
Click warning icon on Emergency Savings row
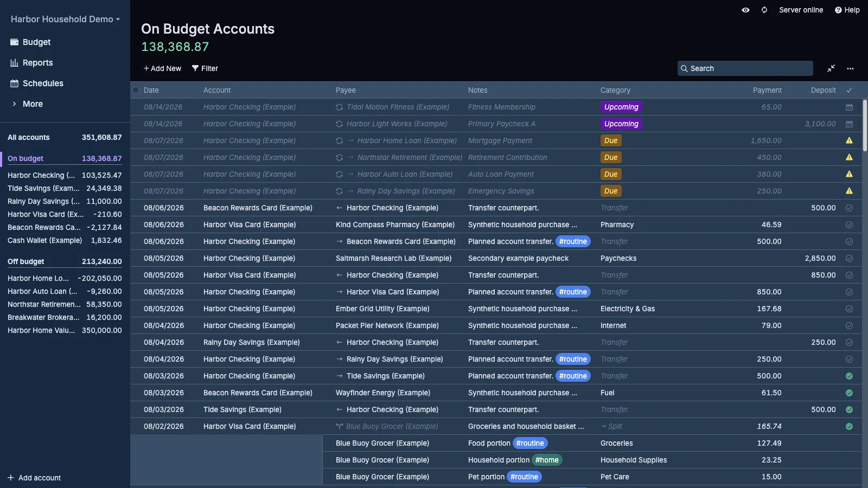click(x=849, y=191)
